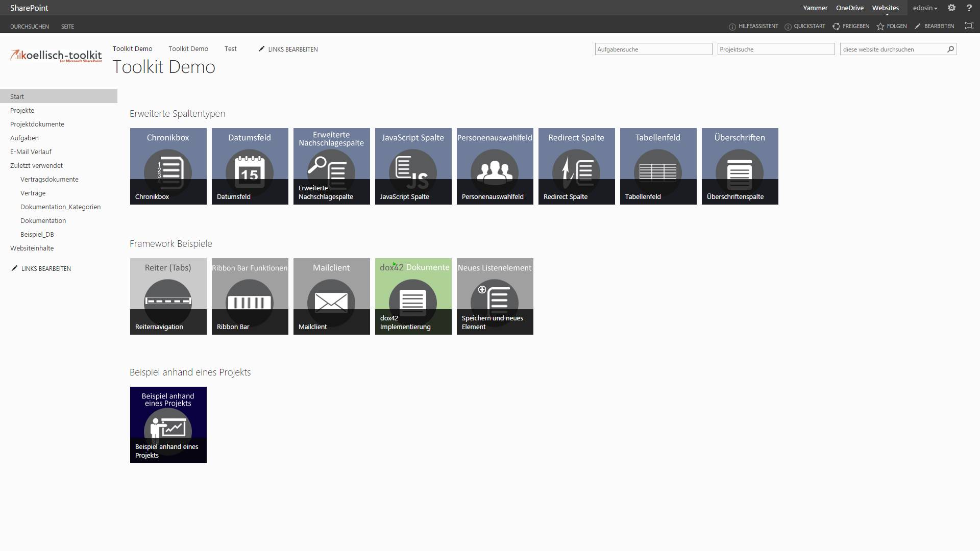This screenshot has height=551, width=980.
Task: Open the Erweiterte Nachschlagespalte tile
Action: [332, 166]
